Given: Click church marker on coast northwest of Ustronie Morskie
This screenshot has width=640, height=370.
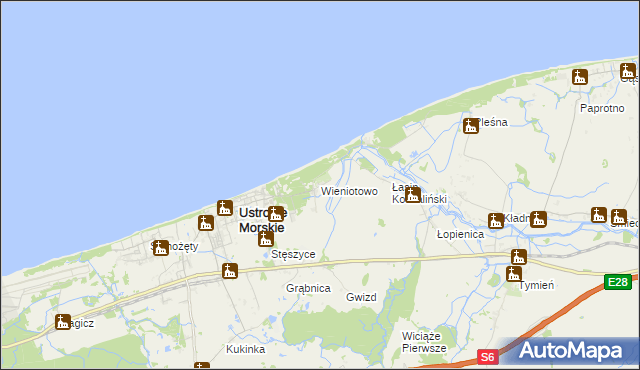Looking at the screenshot, I should point(225,208).
